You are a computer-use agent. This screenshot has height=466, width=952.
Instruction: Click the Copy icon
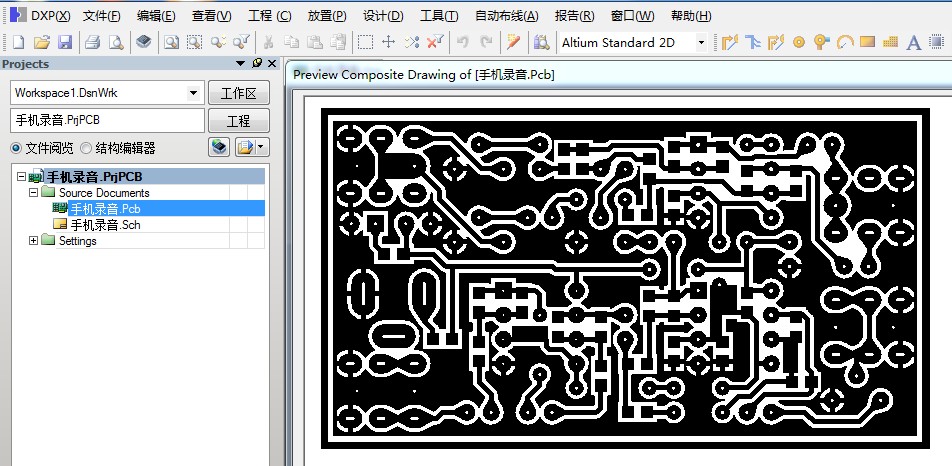click(291, 42)
